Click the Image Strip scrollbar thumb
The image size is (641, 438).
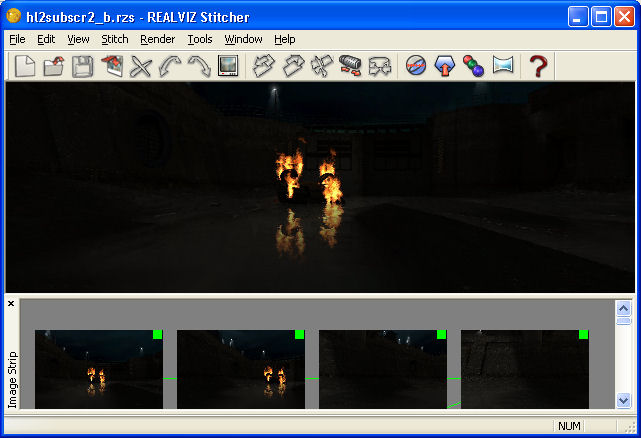[623, 321]
